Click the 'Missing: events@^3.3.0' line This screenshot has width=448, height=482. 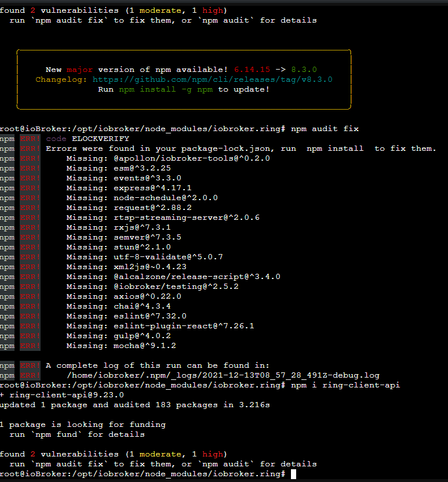[124, 178]
